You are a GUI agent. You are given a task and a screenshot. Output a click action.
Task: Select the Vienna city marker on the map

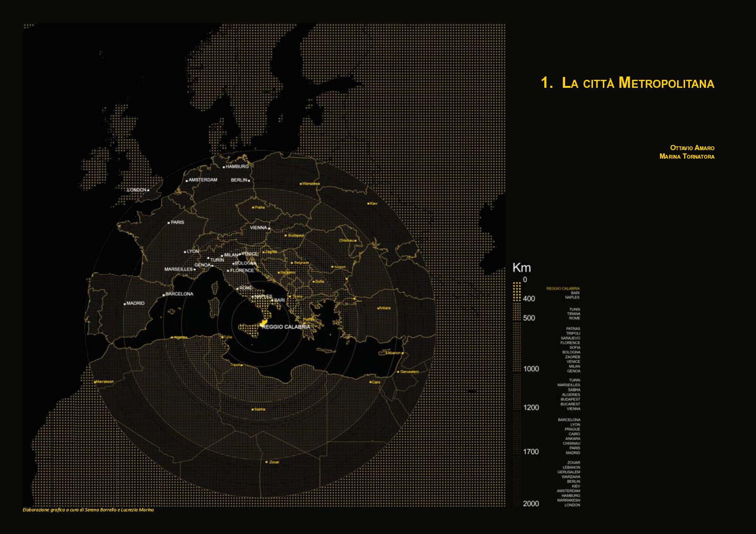(269, 229)
